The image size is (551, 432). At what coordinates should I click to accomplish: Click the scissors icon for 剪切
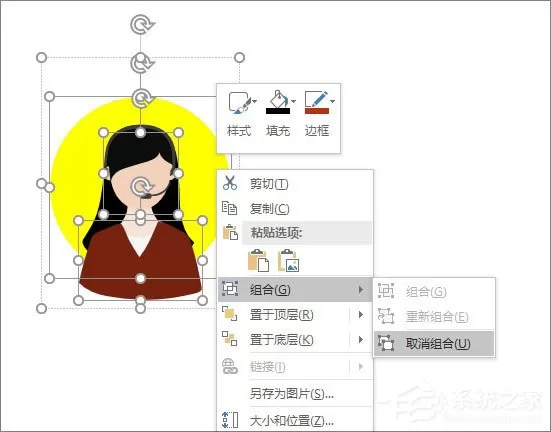[230, 183]
